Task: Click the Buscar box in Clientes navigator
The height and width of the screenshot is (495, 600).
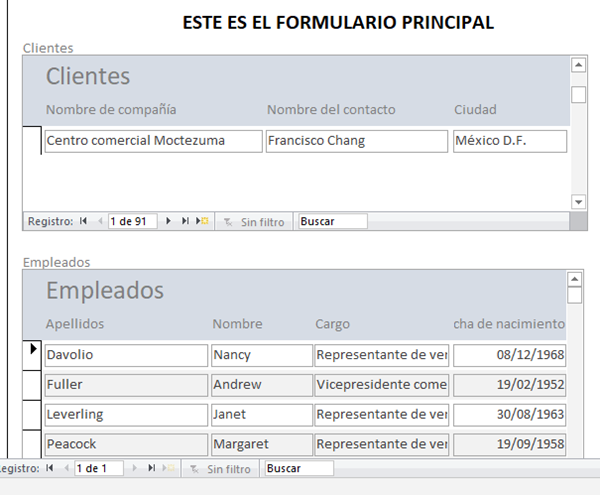Action: (332, 221)
